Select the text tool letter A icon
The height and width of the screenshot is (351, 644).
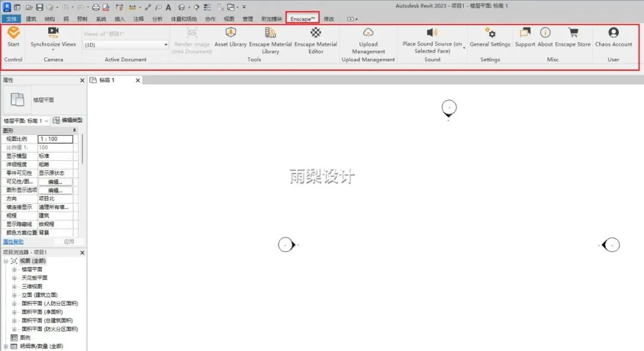(168, 7)
